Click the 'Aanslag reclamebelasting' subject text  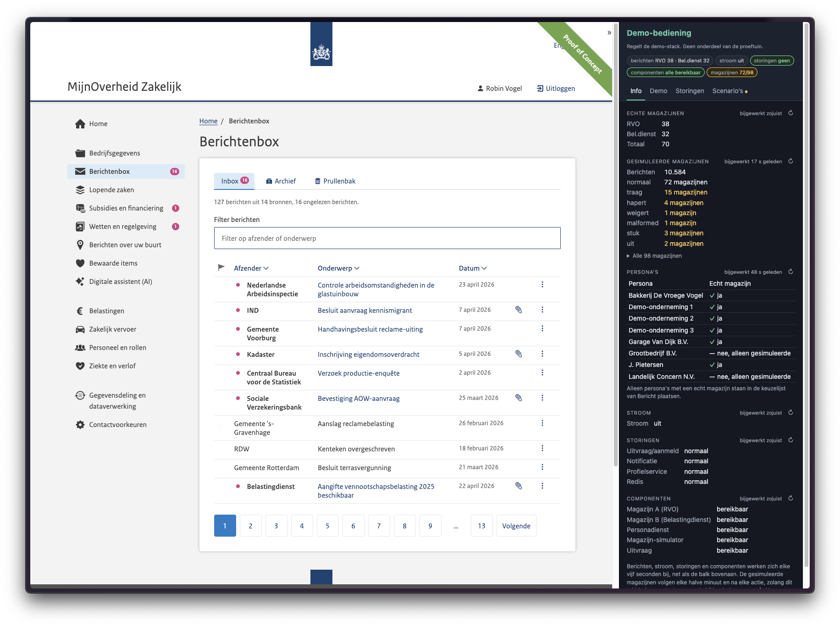(x=356, y=424)
